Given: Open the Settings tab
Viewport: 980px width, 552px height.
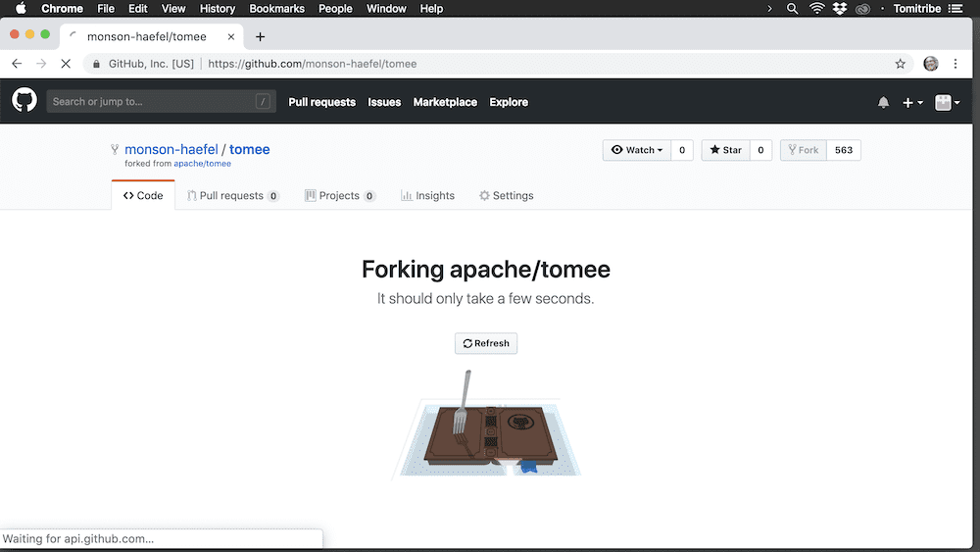Looking at the screenshot, I should [x=507, y=196].
